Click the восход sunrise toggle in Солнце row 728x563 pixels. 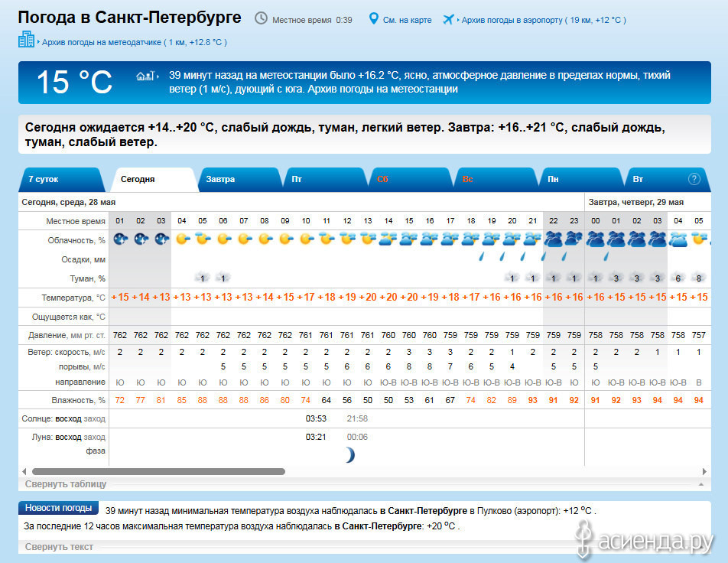[68, 418]
